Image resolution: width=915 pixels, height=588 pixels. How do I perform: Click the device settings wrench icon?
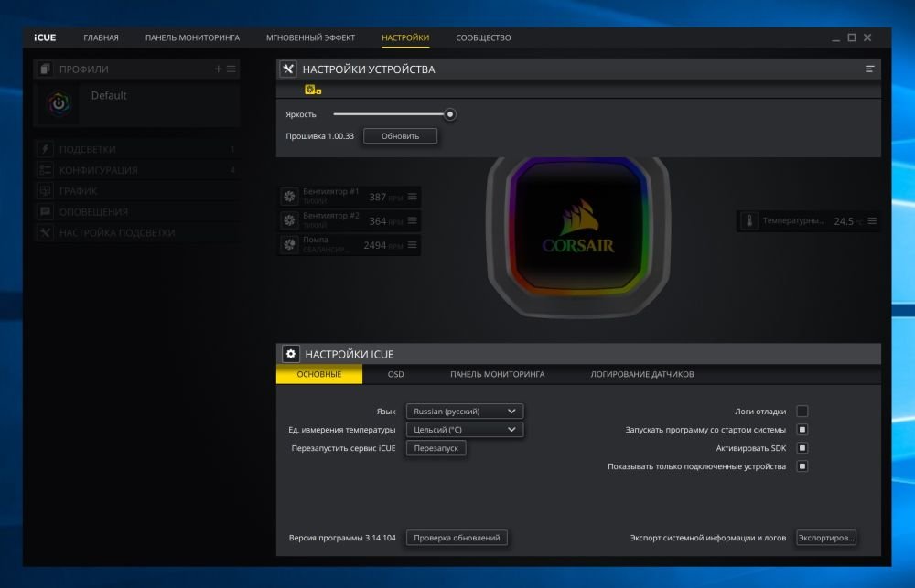click(x=288, y=69)
